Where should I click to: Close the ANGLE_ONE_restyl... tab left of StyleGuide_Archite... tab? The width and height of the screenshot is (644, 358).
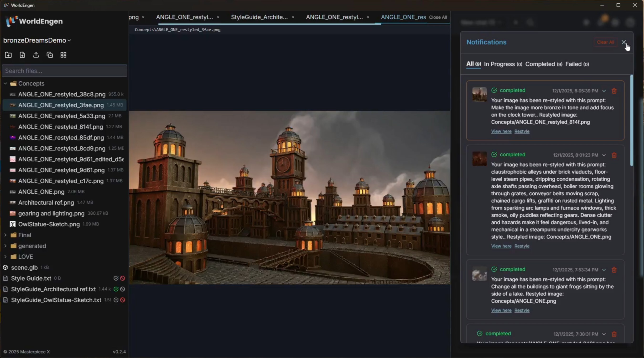pyautogui.click(x=218, y=17)
